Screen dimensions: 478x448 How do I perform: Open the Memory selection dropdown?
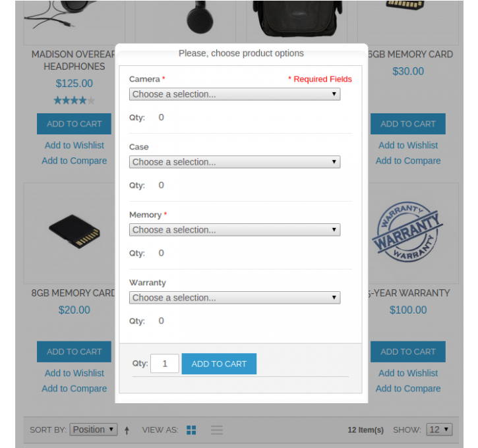(235, 230)
